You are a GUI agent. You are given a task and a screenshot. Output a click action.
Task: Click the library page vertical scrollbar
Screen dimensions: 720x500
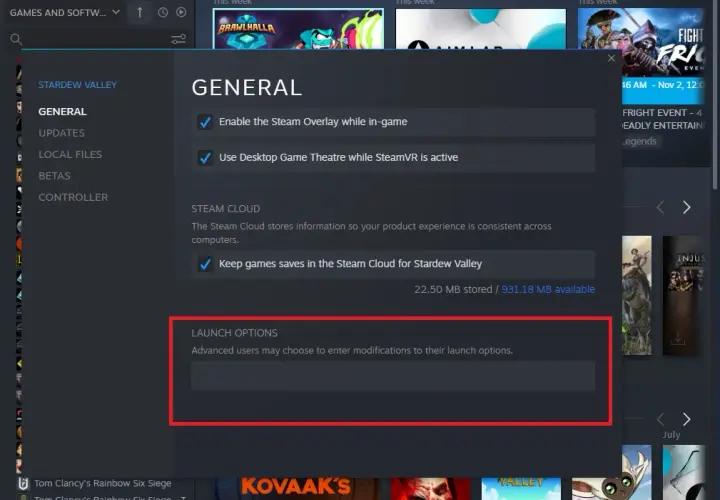[x=715, y=94]
